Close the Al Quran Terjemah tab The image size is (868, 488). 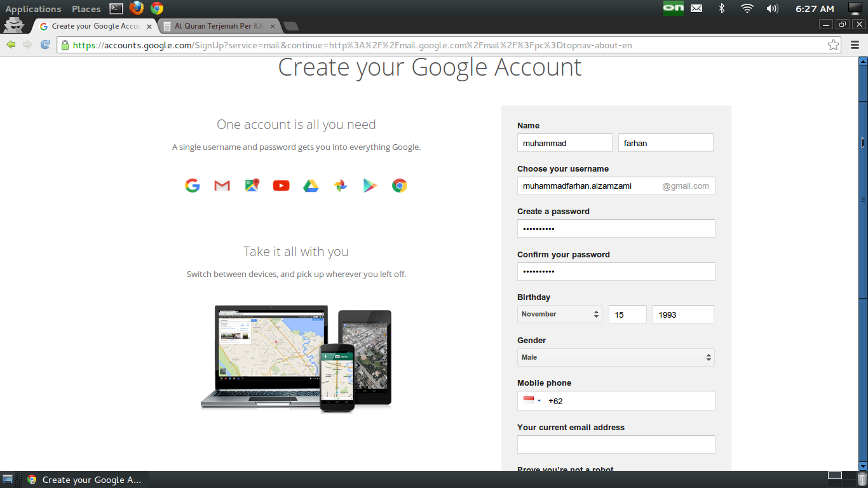point(273,27)
